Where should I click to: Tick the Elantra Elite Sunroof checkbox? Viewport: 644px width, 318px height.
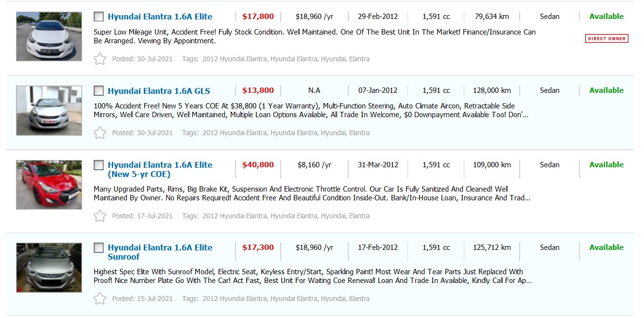pyautogui.click(x=99, y=247)
